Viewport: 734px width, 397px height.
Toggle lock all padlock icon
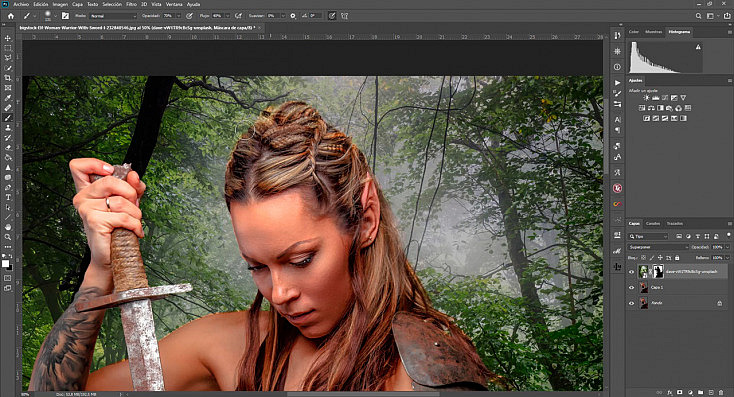[677, 257]
